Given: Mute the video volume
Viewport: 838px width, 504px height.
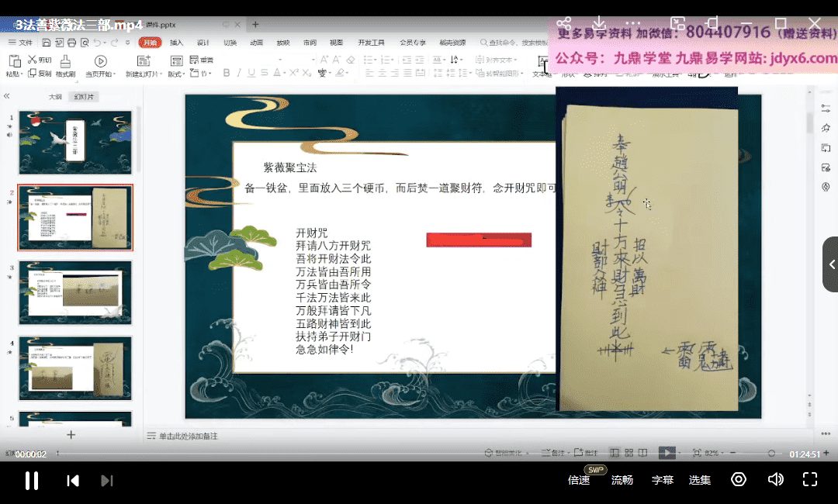Looking at the screenshot, I should click(775, 480).
